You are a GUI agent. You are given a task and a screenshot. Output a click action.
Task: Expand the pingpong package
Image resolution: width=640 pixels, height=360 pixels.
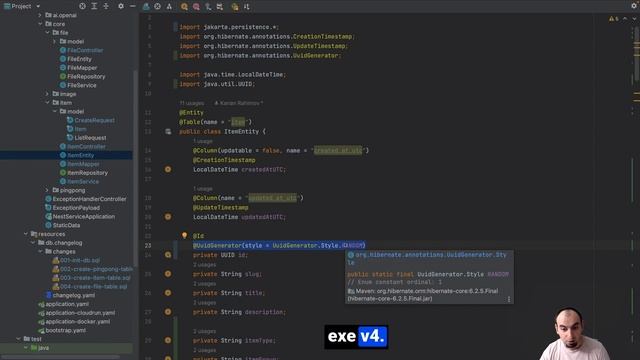pos(47,190)
